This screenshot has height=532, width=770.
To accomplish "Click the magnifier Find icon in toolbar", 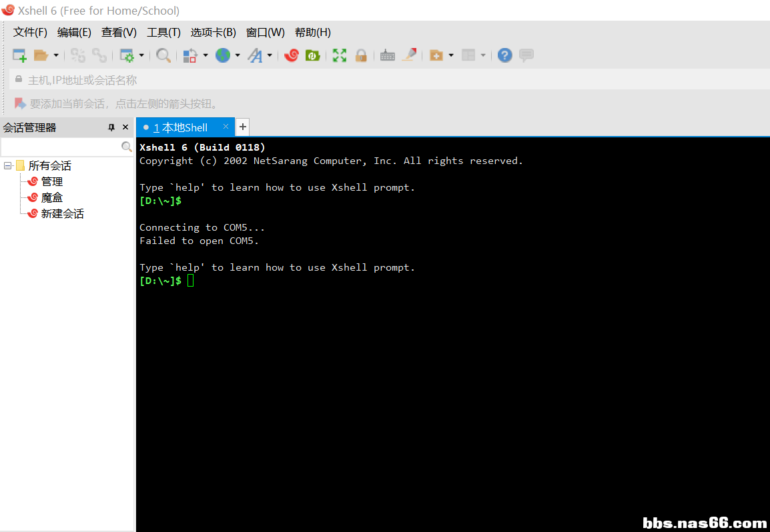I will coord(163,55).
